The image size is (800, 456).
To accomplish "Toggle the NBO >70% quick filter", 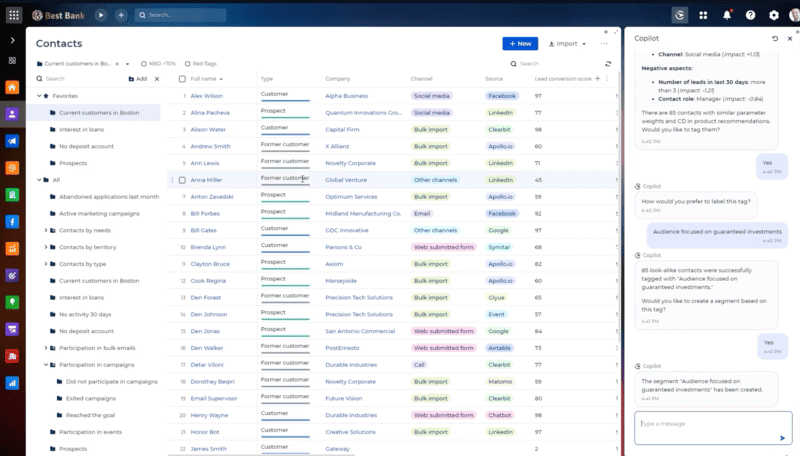I will pos(144,63).
